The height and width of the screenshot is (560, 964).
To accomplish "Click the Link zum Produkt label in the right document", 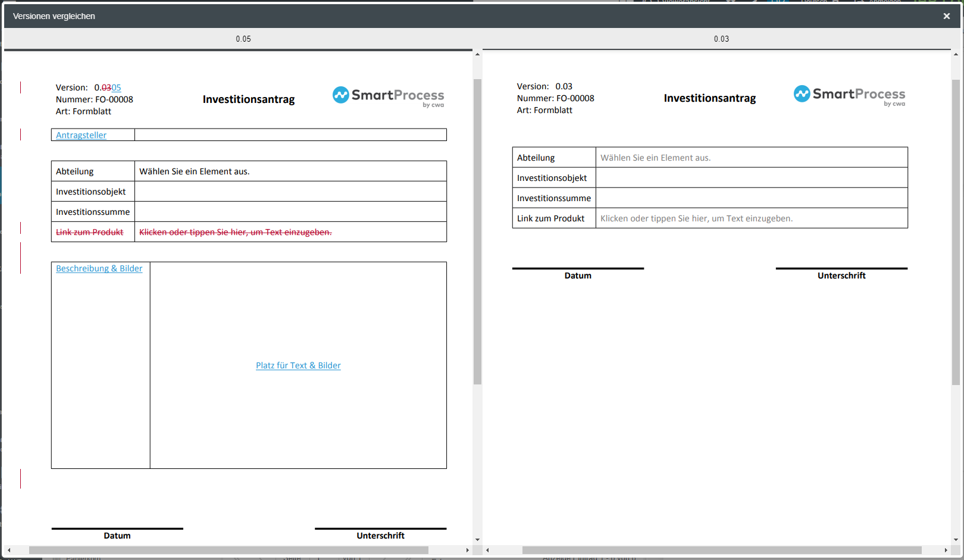I will click(550, 218).
